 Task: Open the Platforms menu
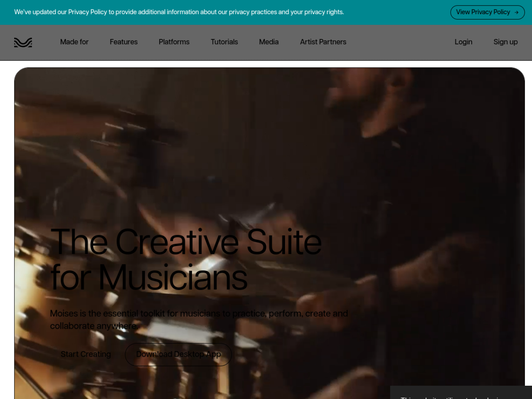click(174, 42)
